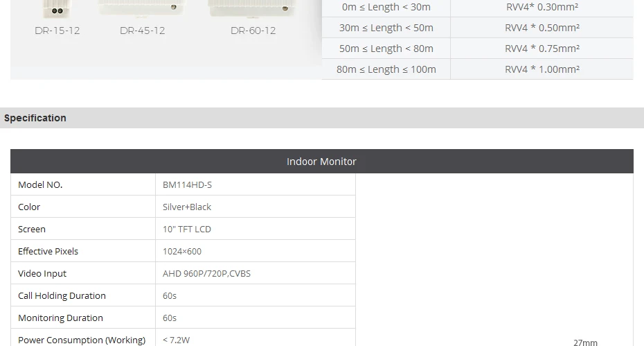Viewport: 644px width, 346px height.
Task: Select the DR-45-12 label
Action: coord(142,31)
